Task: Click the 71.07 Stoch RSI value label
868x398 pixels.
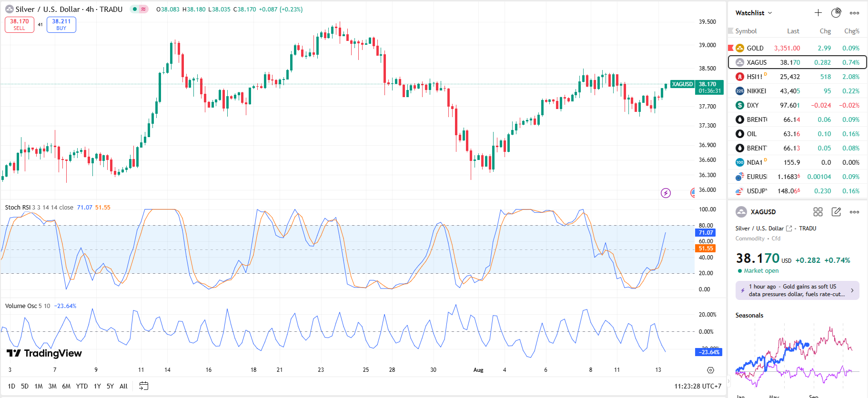Action: click(x=706, y=233)
